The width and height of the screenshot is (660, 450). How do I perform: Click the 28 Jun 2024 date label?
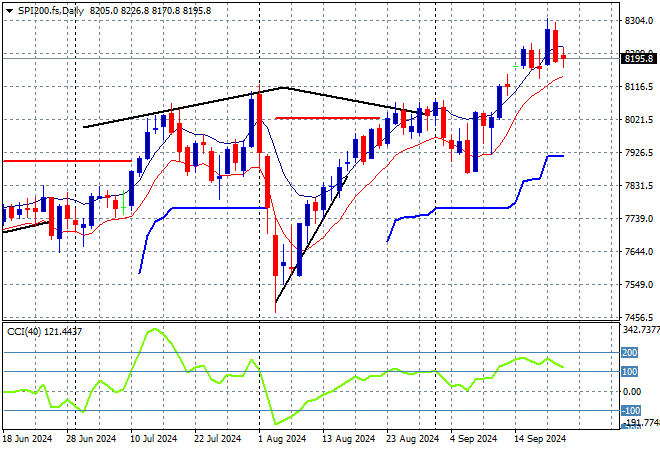tap(91, 439)
